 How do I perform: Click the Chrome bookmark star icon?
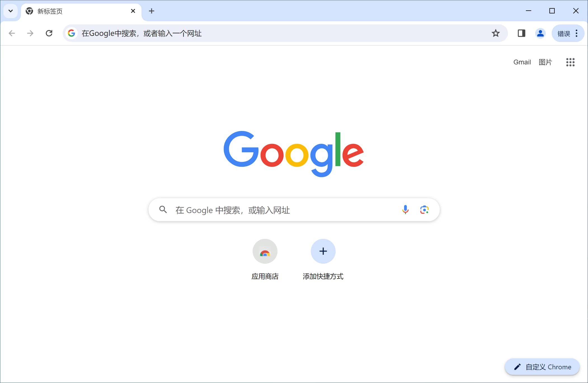(x=495, y=33)
